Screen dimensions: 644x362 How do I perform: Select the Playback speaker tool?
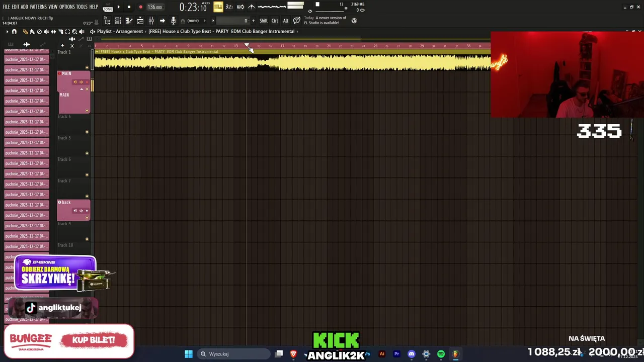point(82,32)
